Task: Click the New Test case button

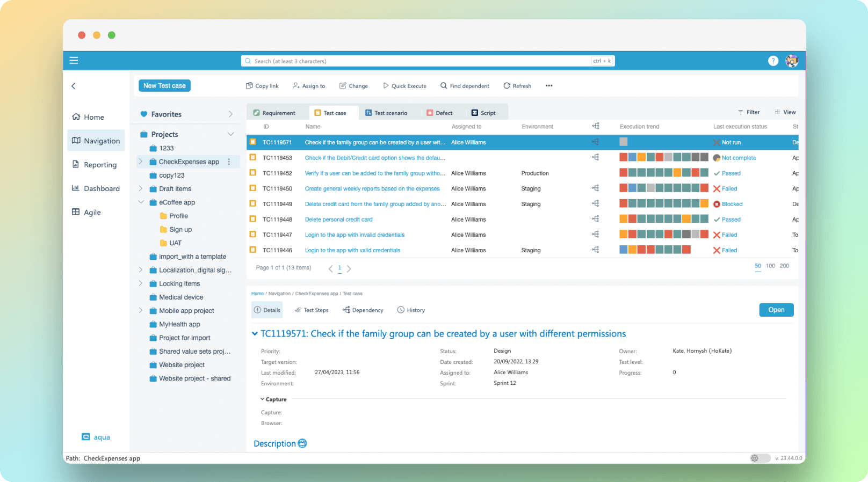Action: 164,86
